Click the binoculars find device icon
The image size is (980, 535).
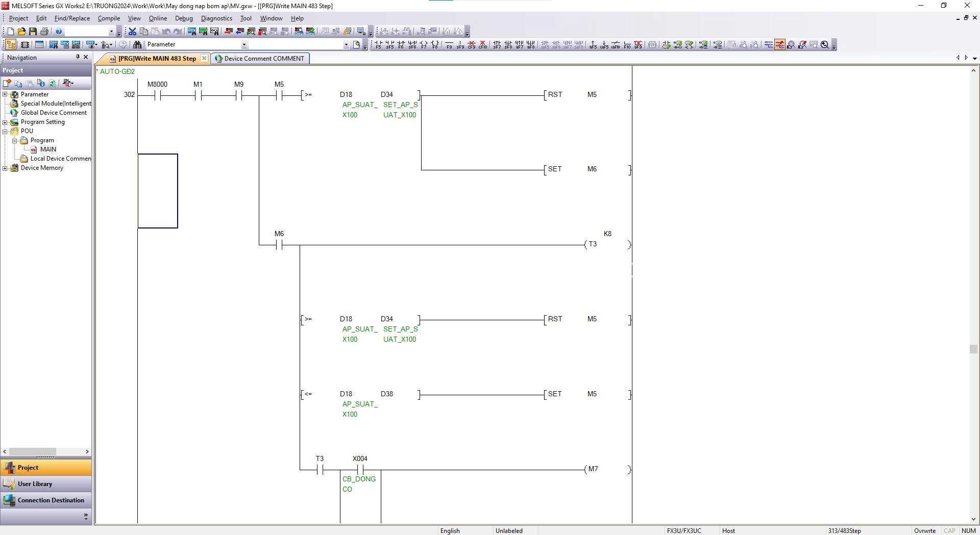137,45
